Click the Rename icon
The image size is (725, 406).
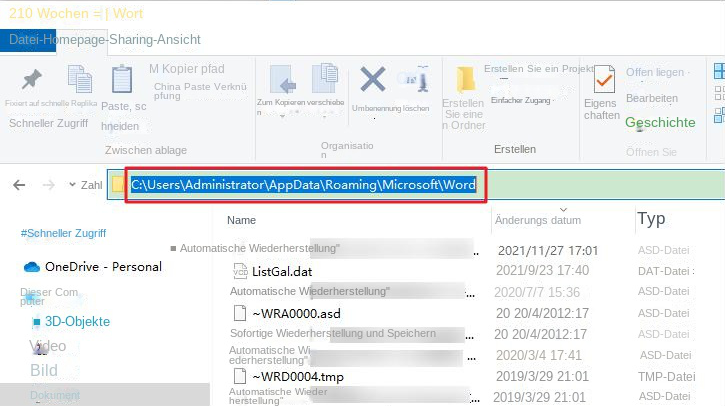pyautogui.click(x=415, y=79)
